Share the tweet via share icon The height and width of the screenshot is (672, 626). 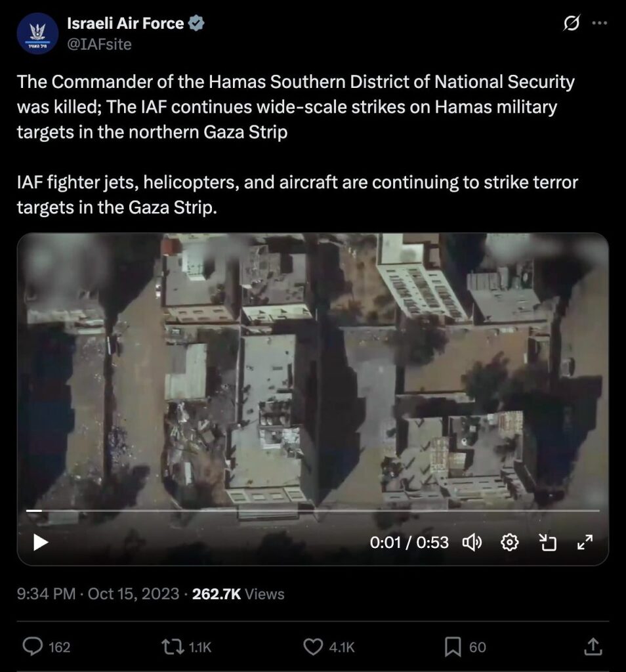tap(593, 646)
